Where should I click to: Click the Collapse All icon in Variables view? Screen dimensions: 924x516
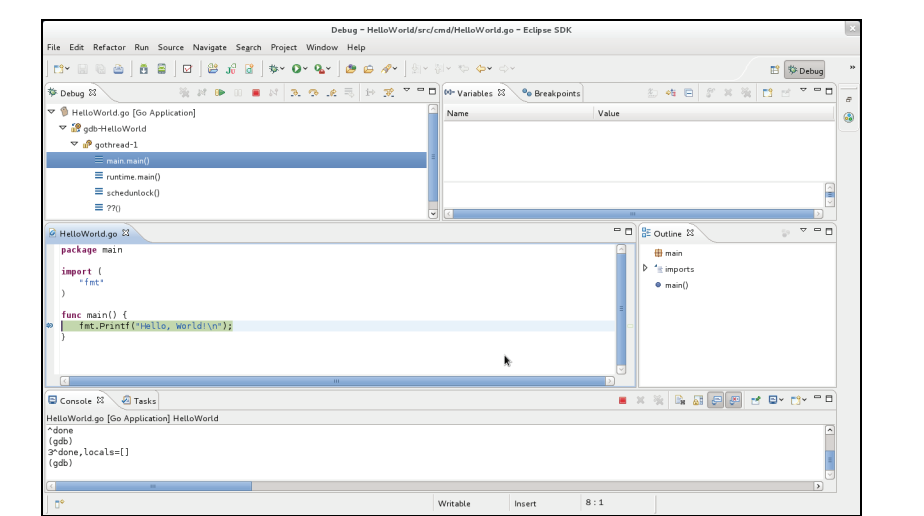click(x=688, y=92)
